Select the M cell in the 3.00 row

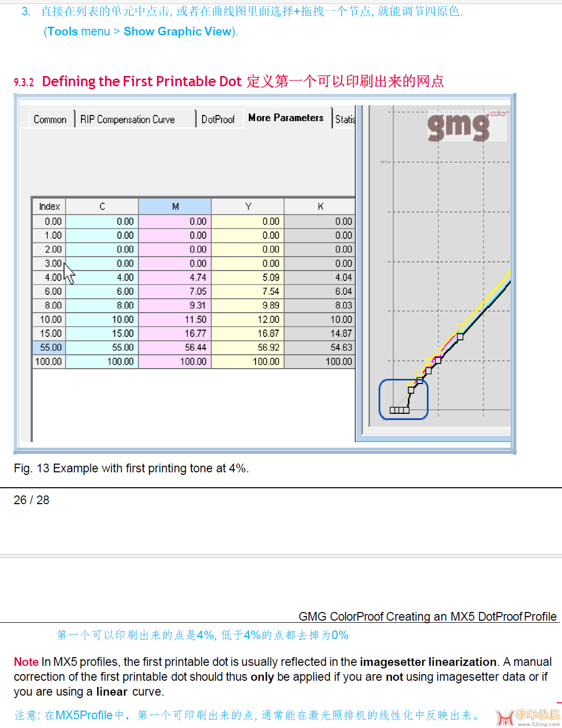point(175,263)
